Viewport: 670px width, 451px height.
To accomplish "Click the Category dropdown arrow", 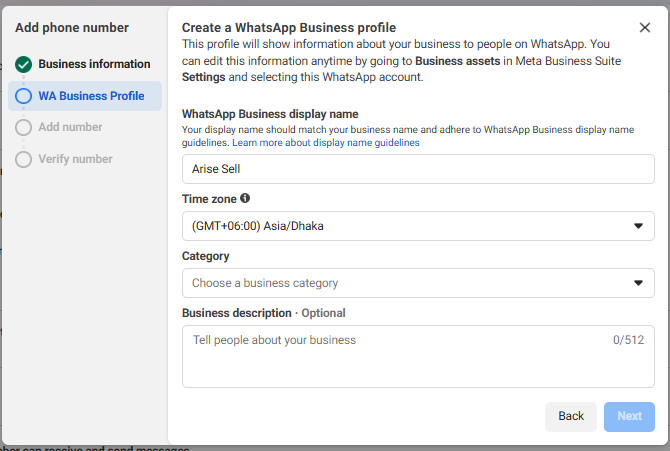I will click(x=638, y=283).
